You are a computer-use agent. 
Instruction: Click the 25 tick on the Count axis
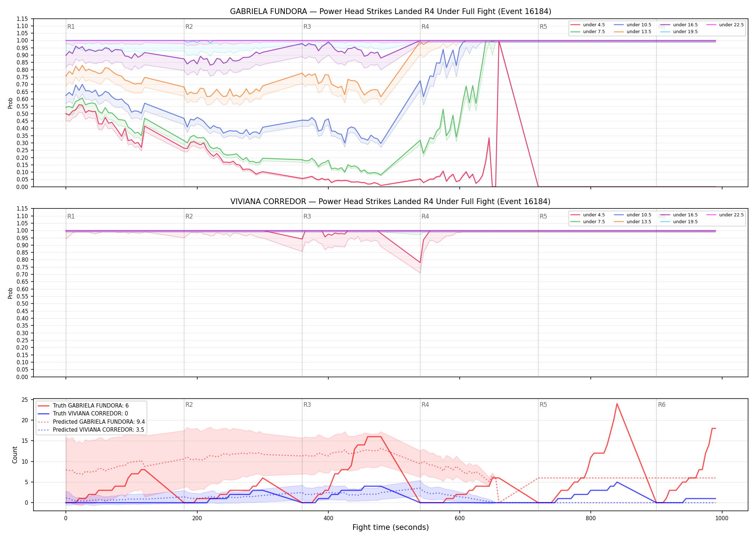click(25, 400)
